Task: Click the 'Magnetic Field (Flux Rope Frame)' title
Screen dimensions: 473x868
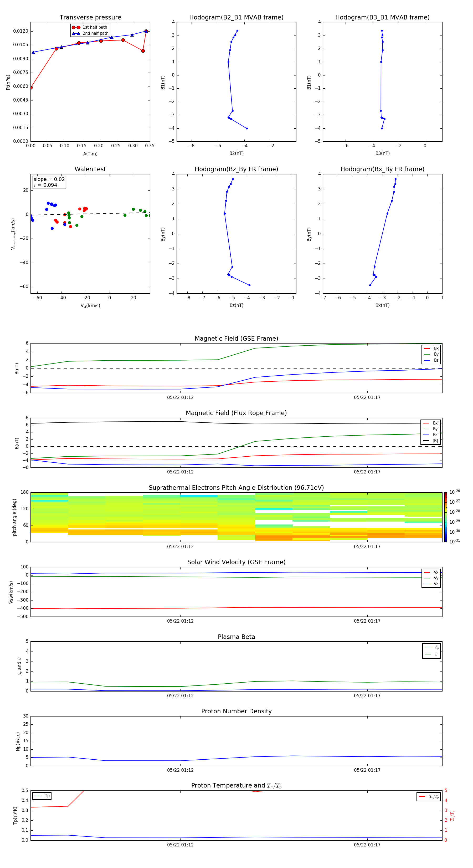Action: [236, 413]
